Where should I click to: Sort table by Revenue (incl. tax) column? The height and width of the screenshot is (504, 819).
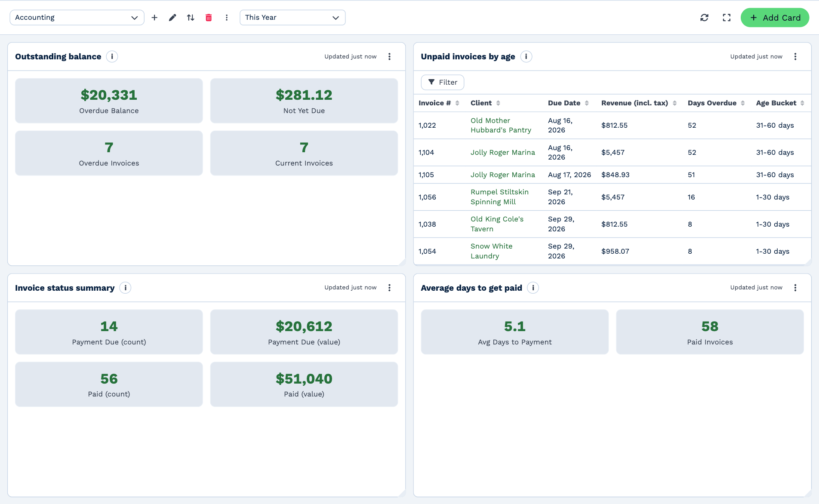[x=639, y=103]
